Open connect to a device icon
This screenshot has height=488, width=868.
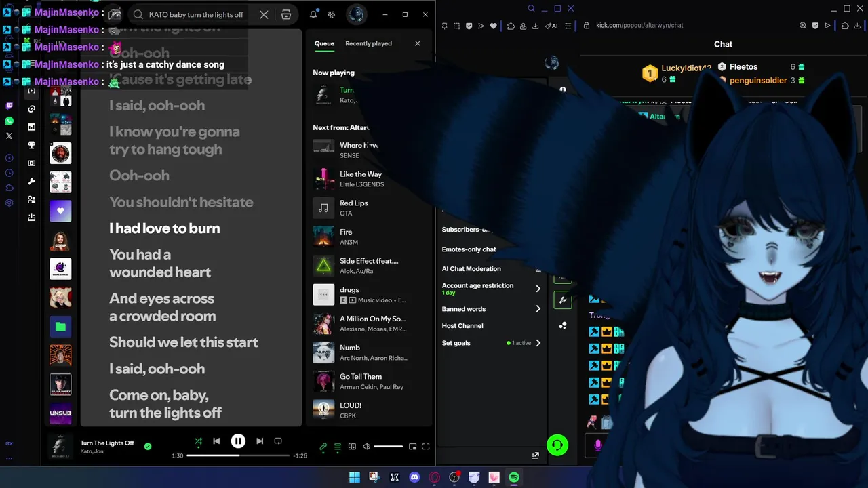[x=352, y=447]
